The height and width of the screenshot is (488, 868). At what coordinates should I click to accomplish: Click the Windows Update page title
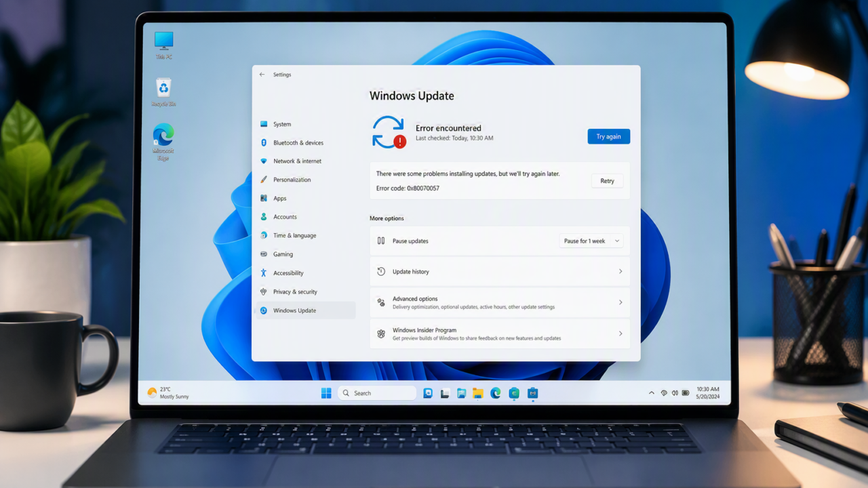point(412,96)
